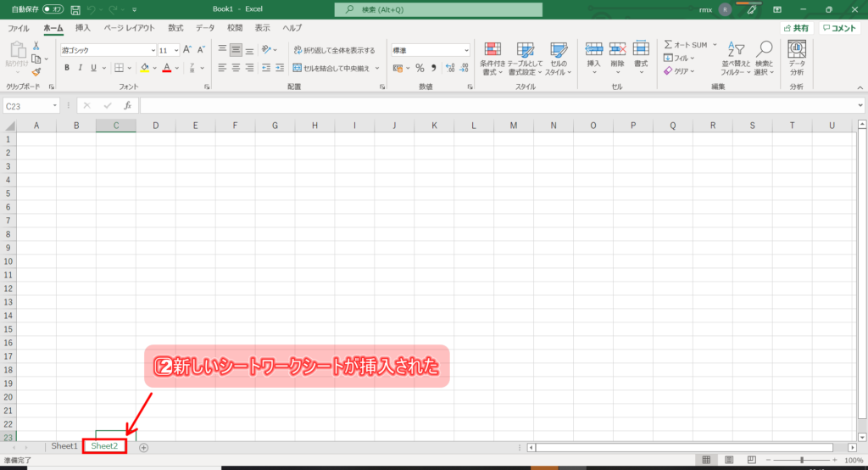Viewport: 868px width, 470px height.
Task: Apply bold formatting with B icon
Action: (x=67, y=68)
